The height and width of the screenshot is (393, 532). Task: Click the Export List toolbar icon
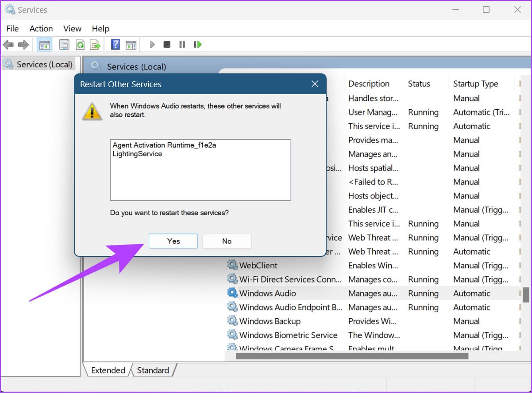pos(95,45)
